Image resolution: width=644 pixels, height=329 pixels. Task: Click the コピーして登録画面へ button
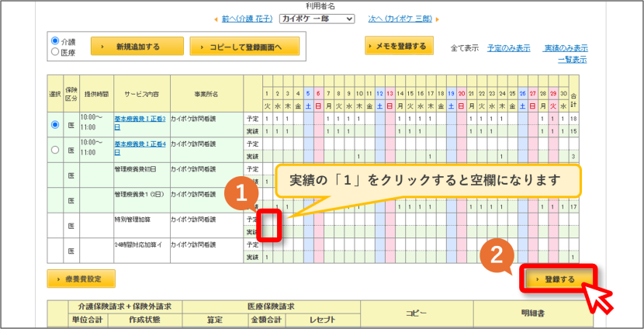pyautogui.click(x=244, y=46)
